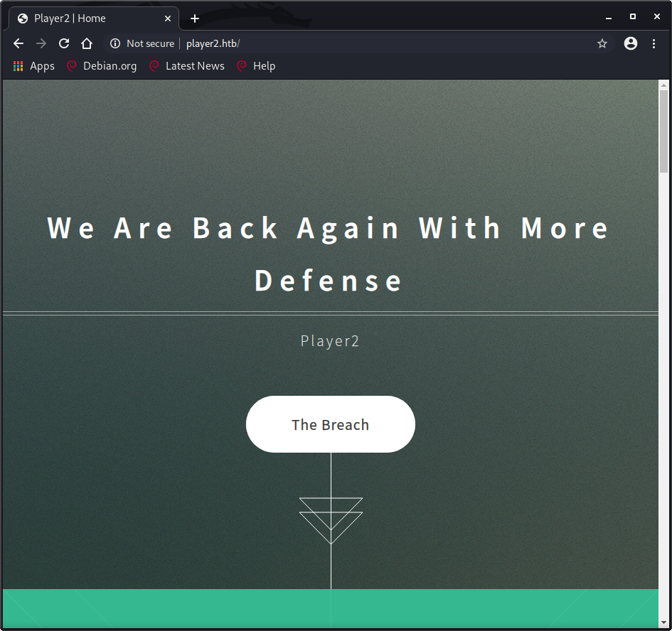Click the vertical page scrollbar thumb
The width and height of the screenshot is (672, 631).
(x=664, y=131)
